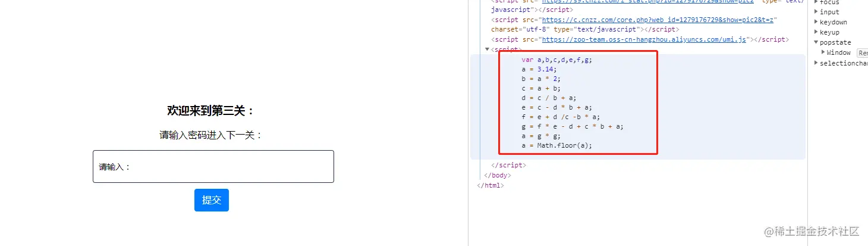The width and height of the screenshot is (868, 246).
Task: Expand the selectionchange event listener
Action: (x=816, y=63)
